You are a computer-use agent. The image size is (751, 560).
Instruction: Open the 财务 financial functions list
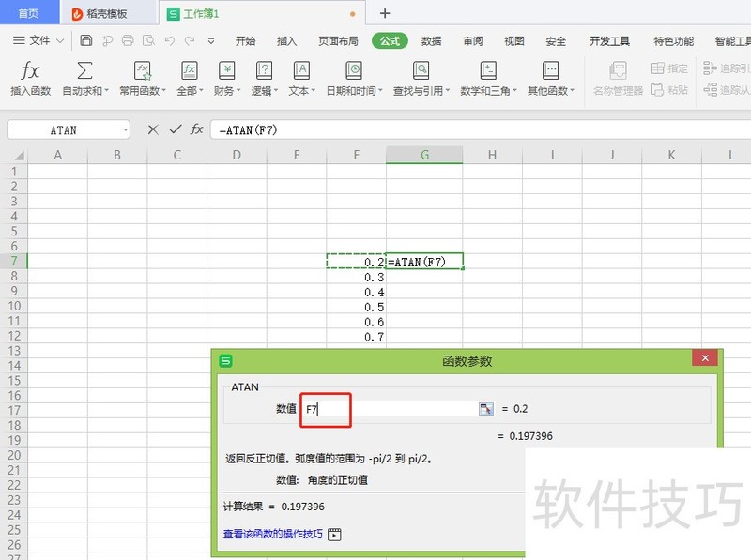tap(226, 71)
